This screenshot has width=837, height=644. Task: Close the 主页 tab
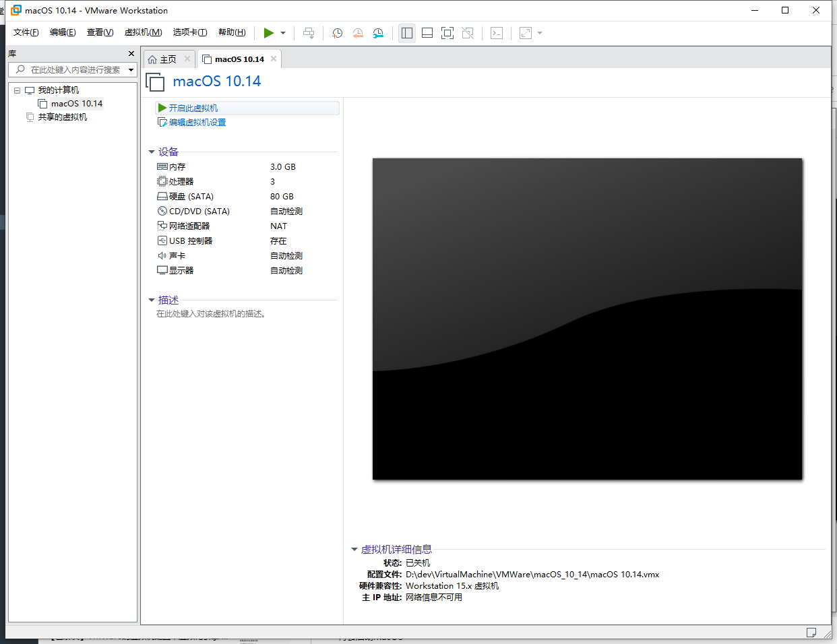coord(187,59)
